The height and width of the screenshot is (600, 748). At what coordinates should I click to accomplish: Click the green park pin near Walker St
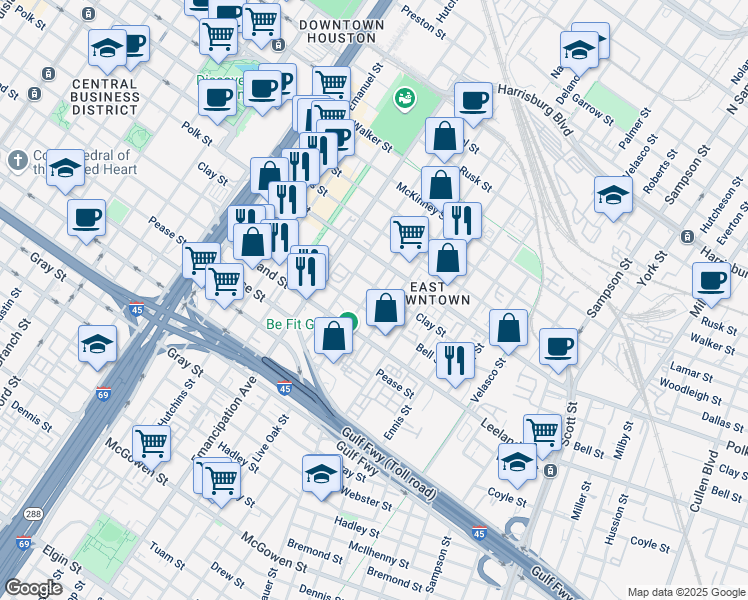click(405, 99)
